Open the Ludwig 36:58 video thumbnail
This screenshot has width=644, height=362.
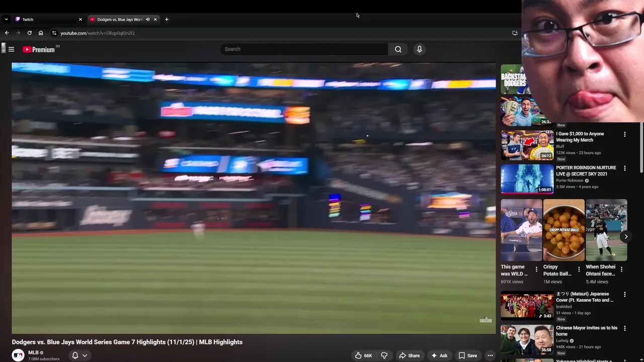(527, 339)
